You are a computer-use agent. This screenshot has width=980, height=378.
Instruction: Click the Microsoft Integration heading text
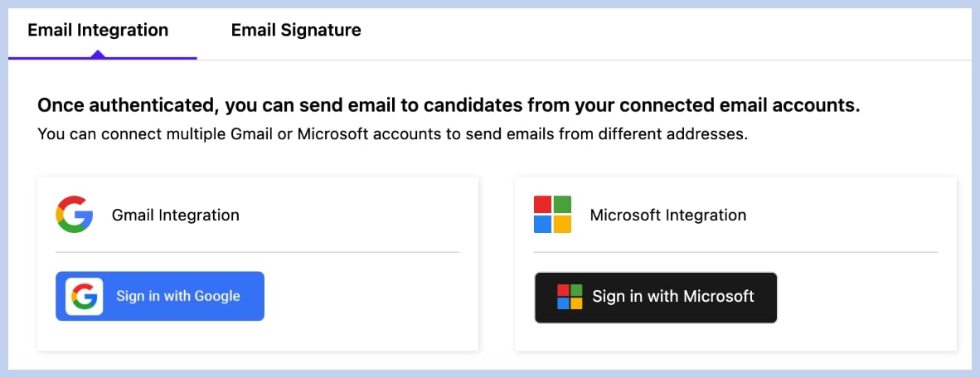pyautogui.click(x=667, y=216)
